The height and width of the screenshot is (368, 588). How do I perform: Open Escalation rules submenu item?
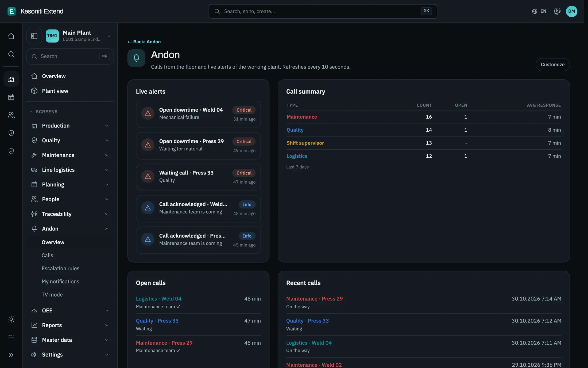(60, 268)
